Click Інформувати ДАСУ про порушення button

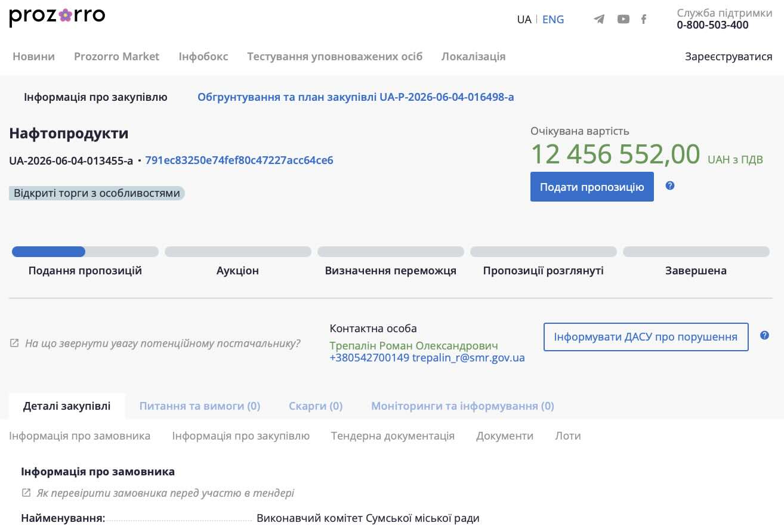(x=646, y=337)
